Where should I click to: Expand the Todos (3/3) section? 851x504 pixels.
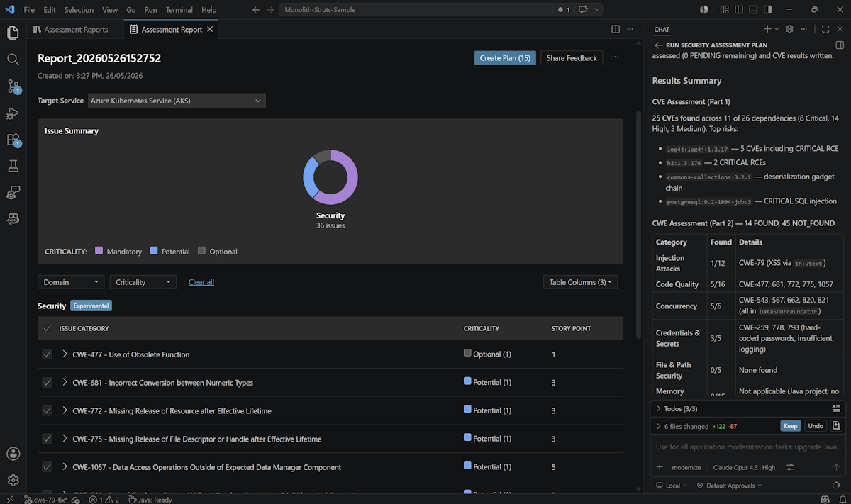(x=659, y=408)
